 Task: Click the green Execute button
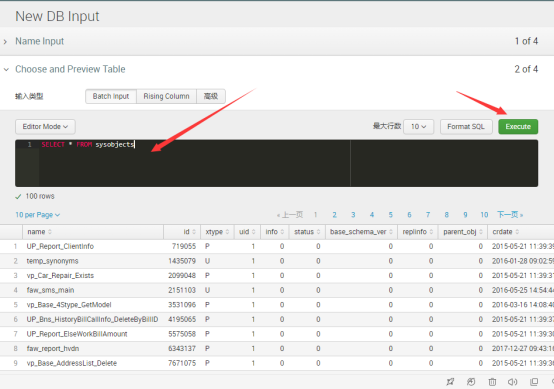coord(518,126)
